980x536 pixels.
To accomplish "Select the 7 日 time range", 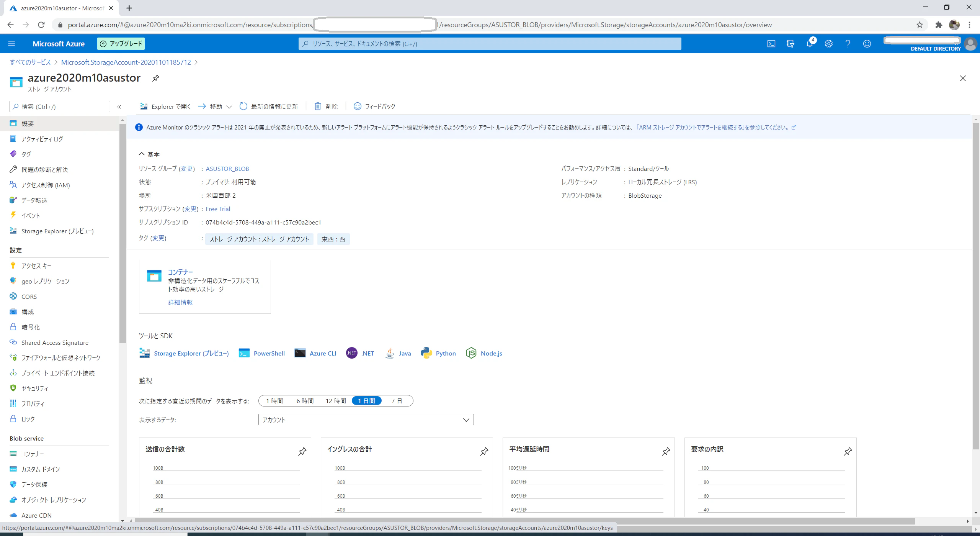I will click(397, 401).
